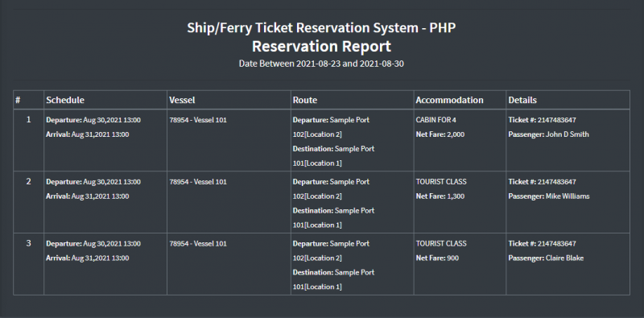Click Passenger: Mike Williams
Viewport: 644px width, 318px height.
[x=549, y=196]
